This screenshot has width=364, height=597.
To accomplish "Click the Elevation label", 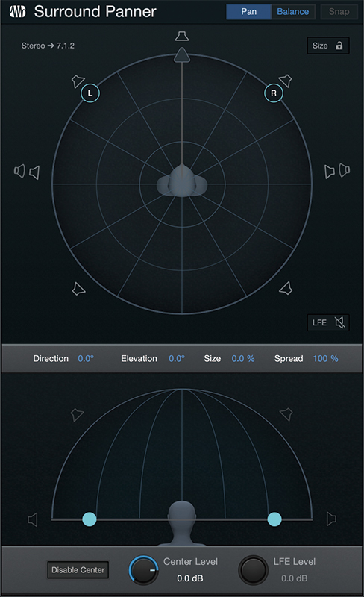I will click(x=139, y=359).
